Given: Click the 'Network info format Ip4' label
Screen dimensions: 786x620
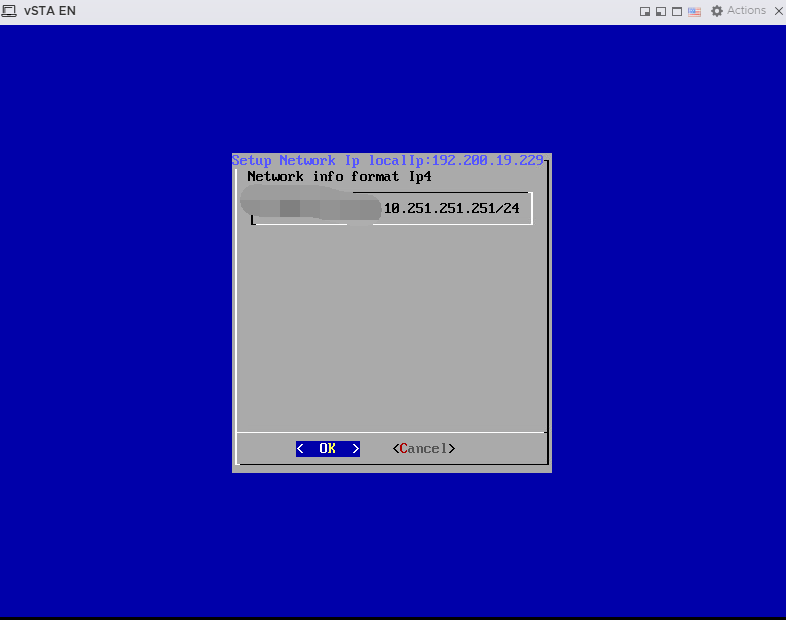Looking at the screenshot, I should click(339, 176).
